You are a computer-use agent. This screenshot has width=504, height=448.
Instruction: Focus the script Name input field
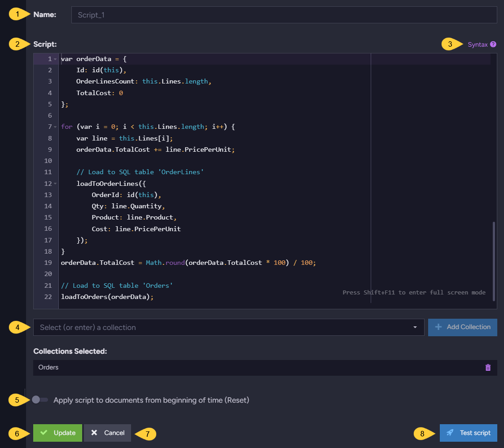tap(284, 15)
